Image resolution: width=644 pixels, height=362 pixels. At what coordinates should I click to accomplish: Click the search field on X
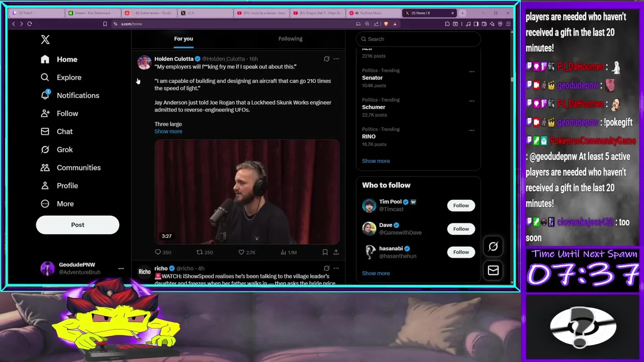tap(418, 39)
